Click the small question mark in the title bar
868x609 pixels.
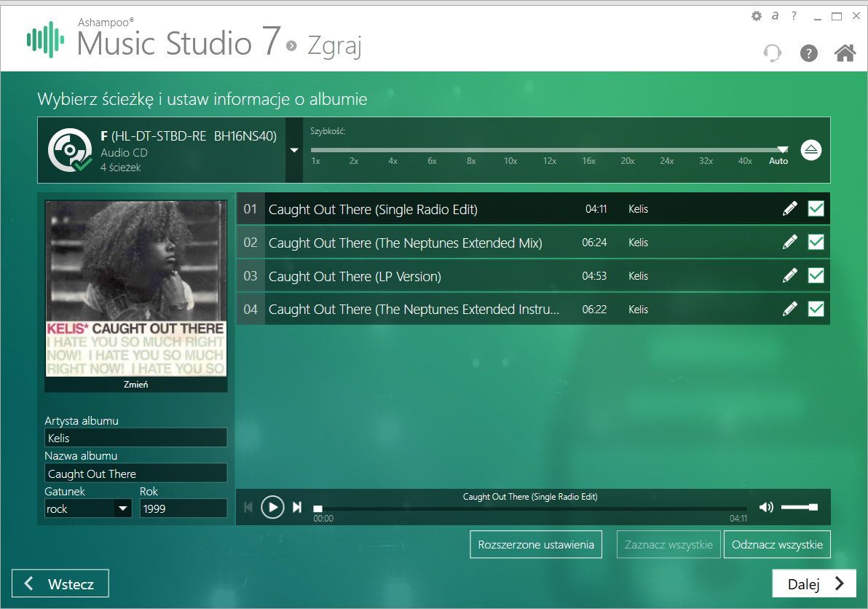click(x=794, y=16)
